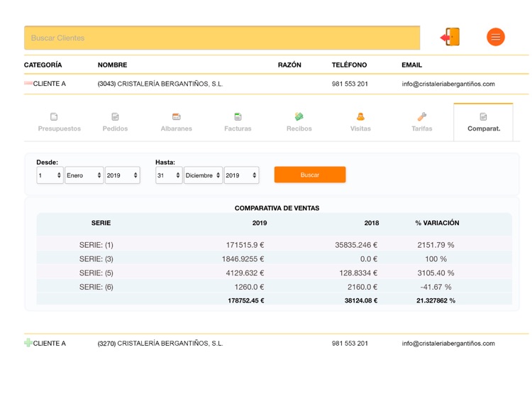Click the orange Buscar button
532x399 pixels.
(310, 175)
